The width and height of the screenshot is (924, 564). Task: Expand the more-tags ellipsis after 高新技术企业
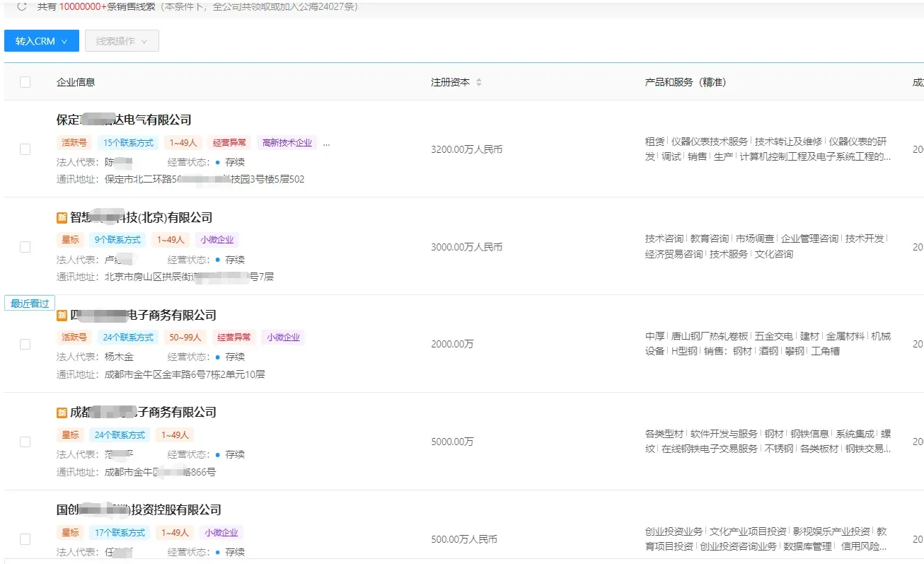click(326, 143)
